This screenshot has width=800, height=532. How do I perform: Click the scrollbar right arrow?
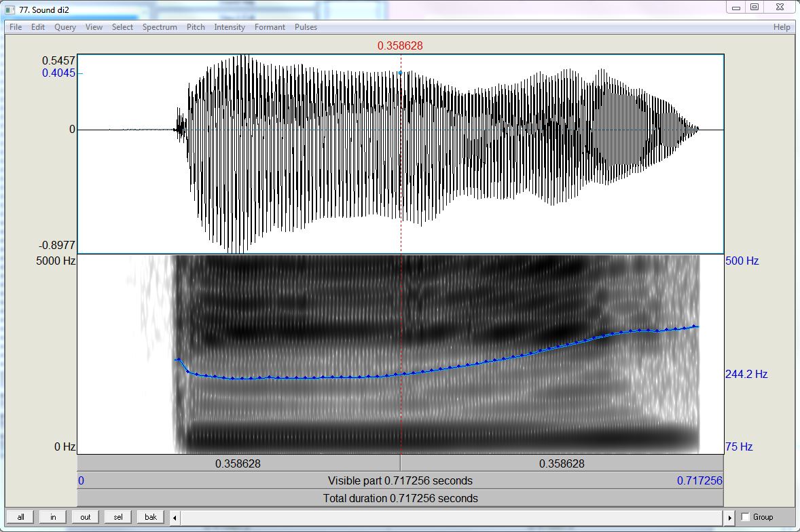729,518
